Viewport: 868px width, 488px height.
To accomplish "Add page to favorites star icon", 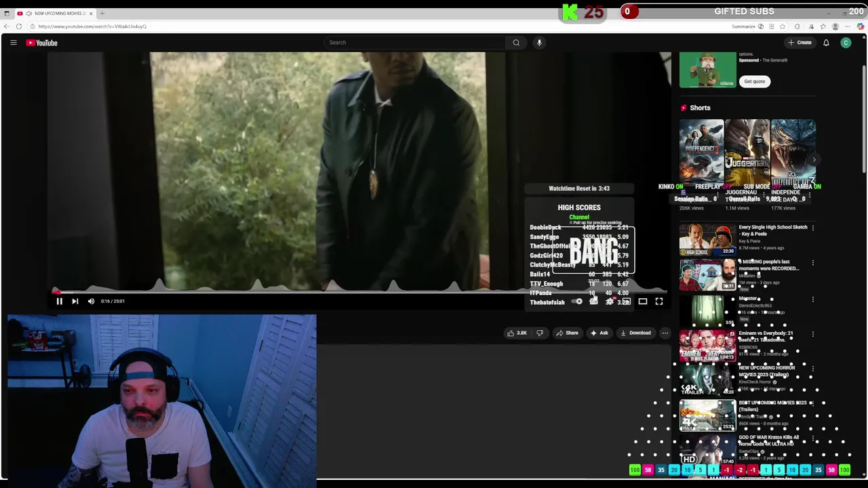I will (783, 26).
